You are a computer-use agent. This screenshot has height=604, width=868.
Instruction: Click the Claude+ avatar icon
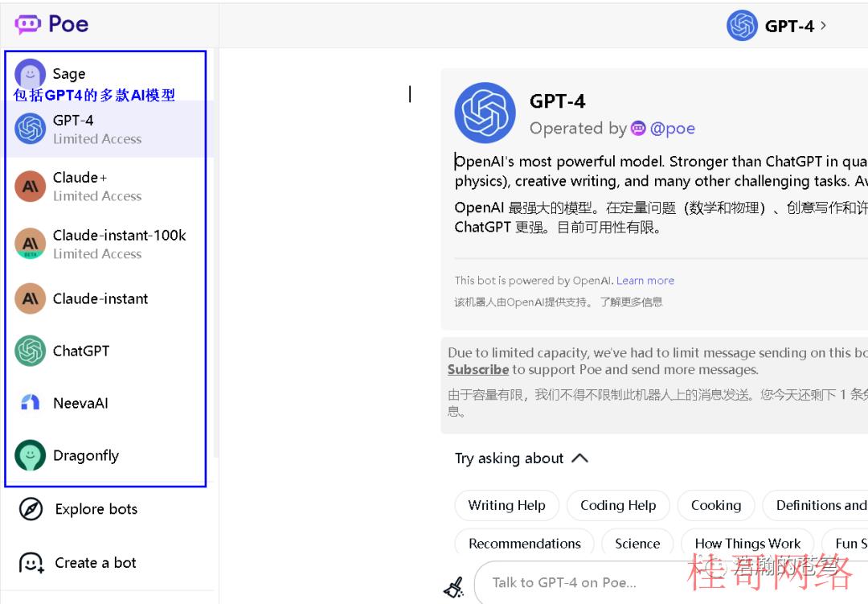pyautogui.click(x=30, y=187)
